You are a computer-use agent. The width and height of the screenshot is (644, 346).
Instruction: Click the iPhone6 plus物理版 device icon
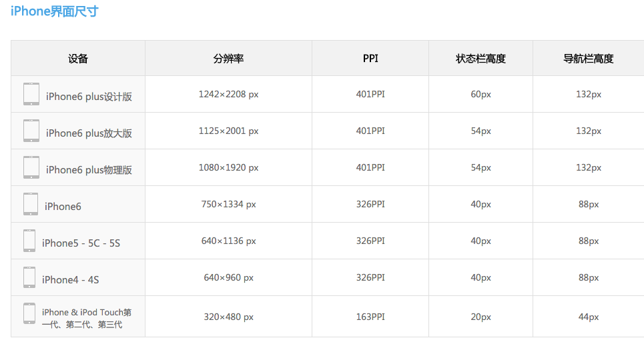pyautogui.click(x=31, y=167)
